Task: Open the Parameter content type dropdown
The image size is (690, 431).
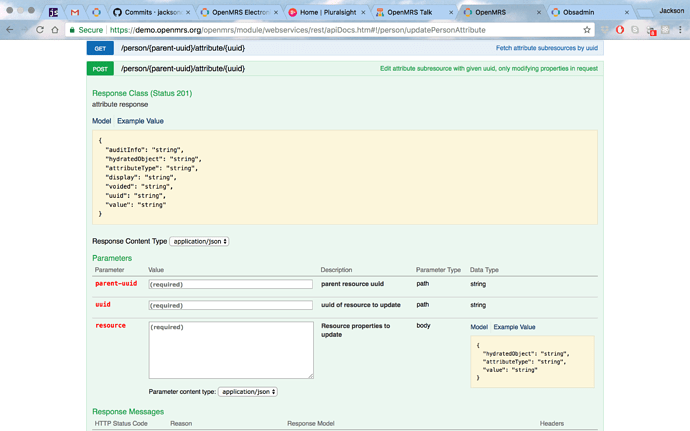Action: tap(248, 391)
